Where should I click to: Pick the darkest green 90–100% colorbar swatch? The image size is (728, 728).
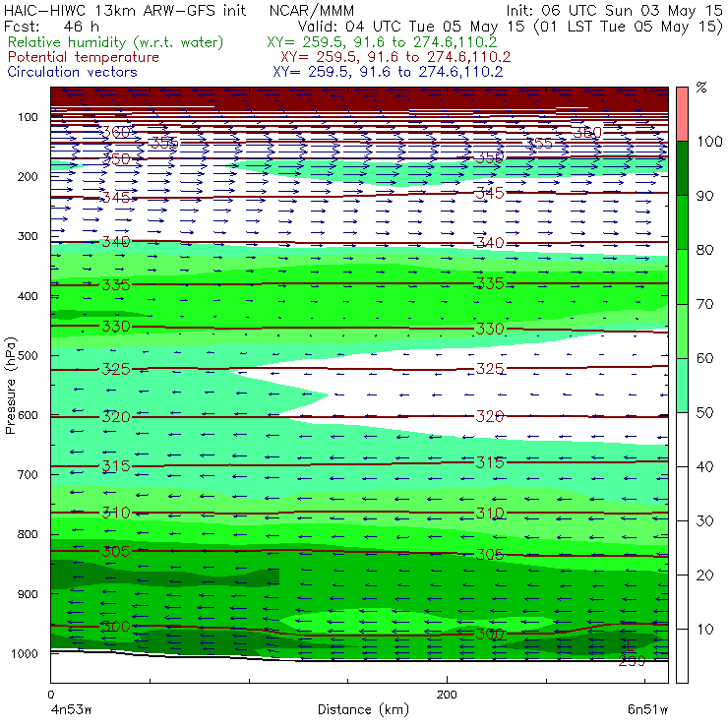682,168
